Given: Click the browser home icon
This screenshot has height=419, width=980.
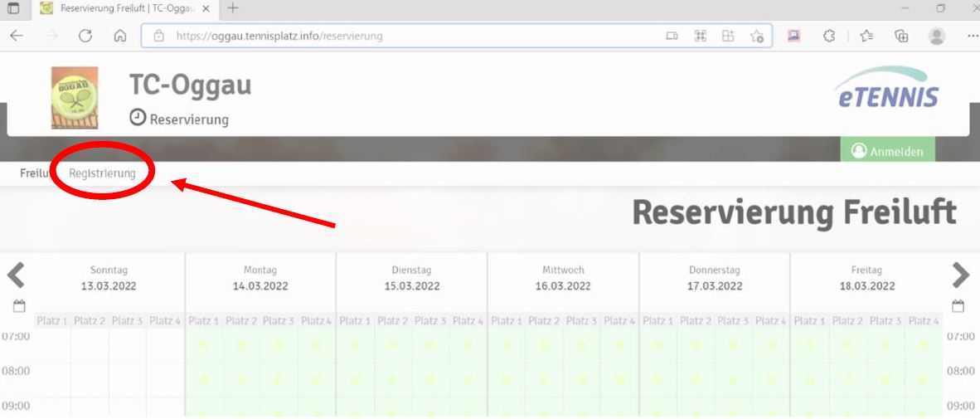Looking at the screenshot, I should [x=120, y=37].
